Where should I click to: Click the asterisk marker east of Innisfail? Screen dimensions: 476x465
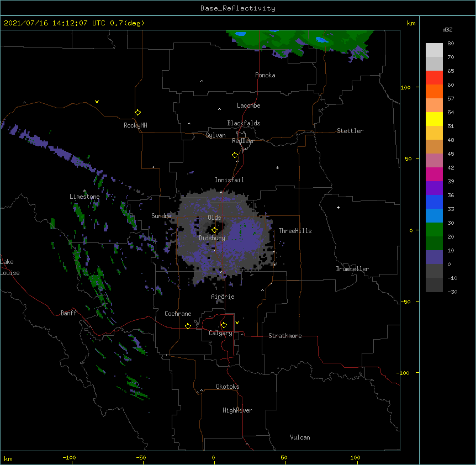click(277, 167)
